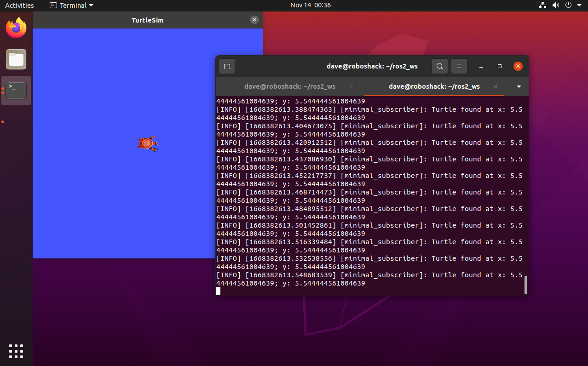Click the turtle in the TurtleSim window
588x366 pixels.
click(x=147, y=143)
